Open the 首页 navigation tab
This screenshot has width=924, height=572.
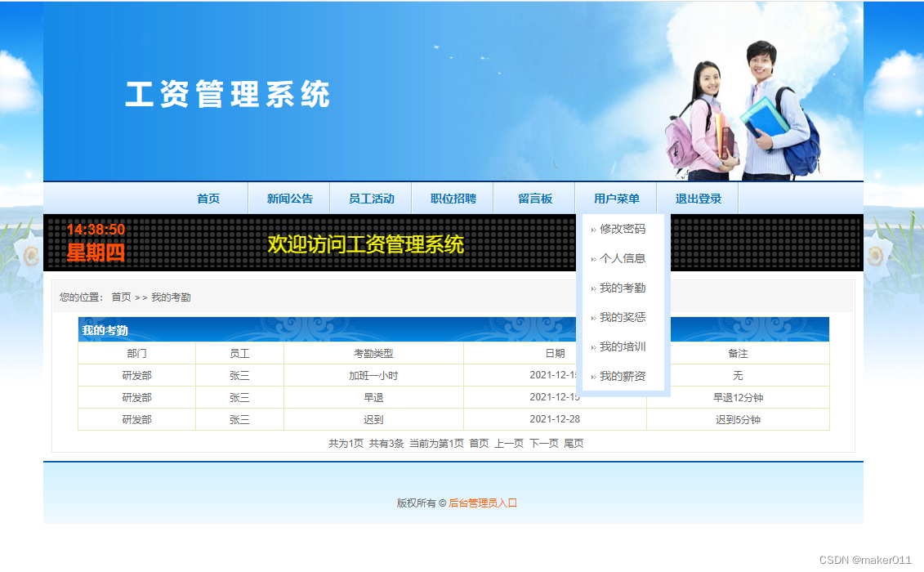(x=208, y=199)
